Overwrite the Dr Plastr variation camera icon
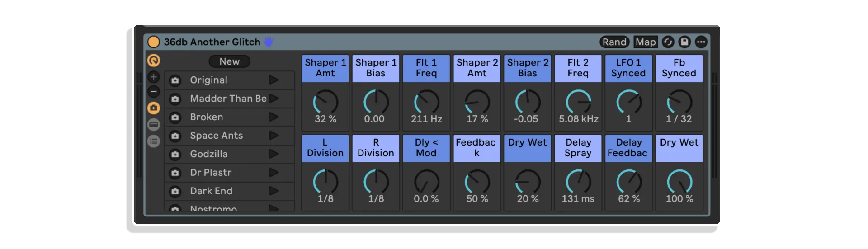 (175, 173)
